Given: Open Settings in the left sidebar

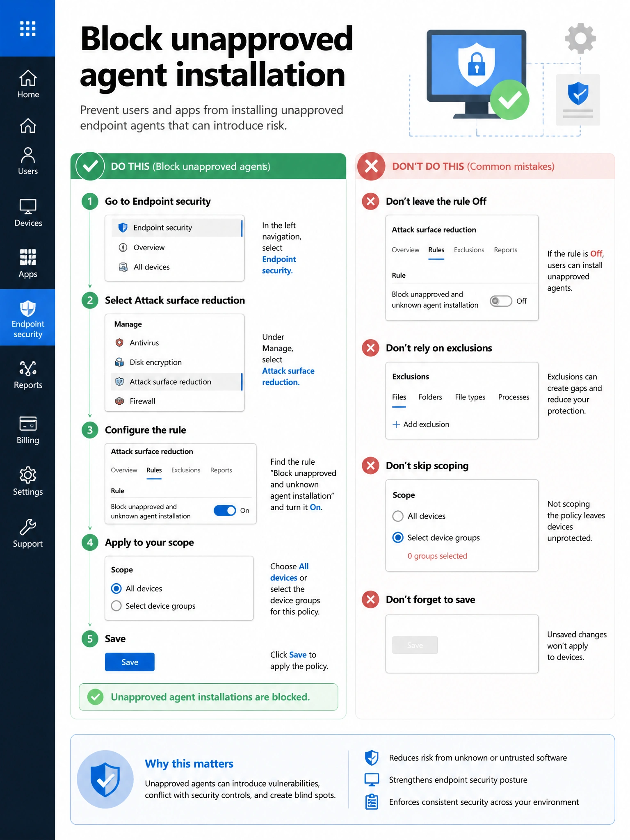Looking at the screenshot, I should (28, 482).
